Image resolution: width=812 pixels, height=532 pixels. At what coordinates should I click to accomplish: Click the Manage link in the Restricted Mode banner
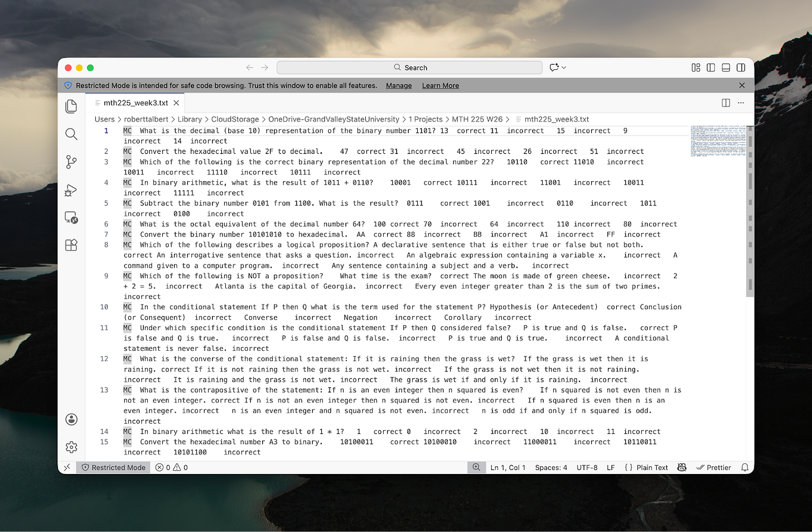coord(398,85)
